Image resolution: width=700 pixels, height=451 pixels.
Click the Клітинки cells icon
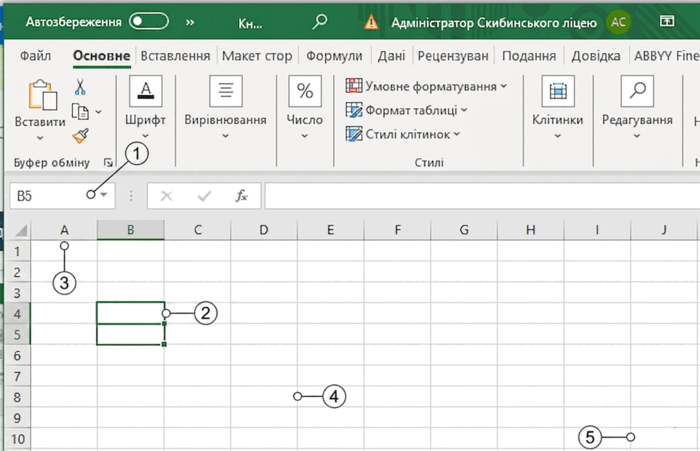pos(558,91)
